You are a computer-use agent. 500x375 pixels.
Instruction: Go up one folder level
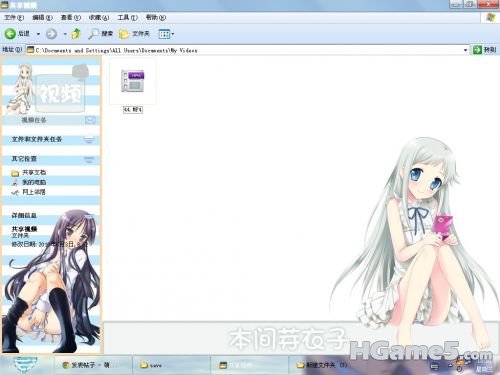coord(76,34)
